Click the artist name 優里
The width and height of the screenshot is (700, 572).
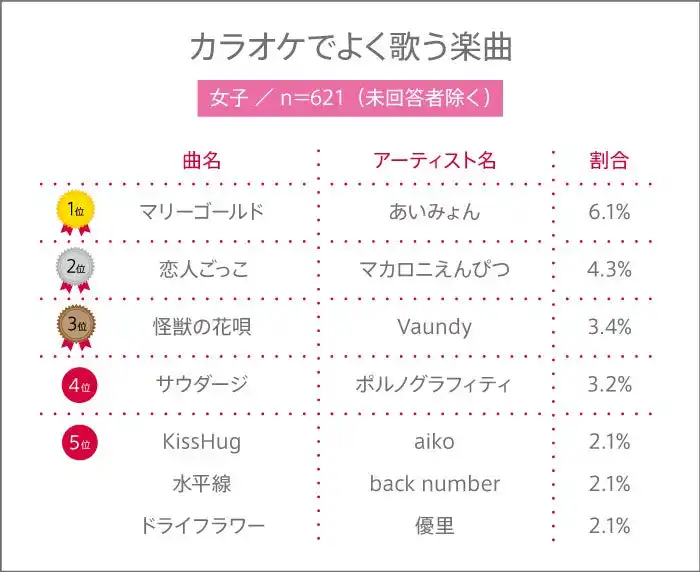(434, 526)
